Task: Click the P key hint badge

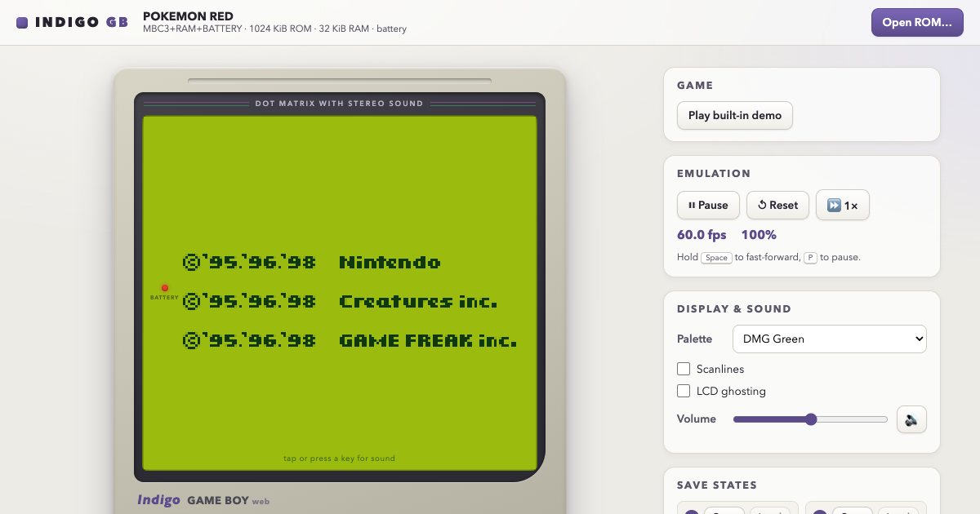Action: click(x=811, y=257)
